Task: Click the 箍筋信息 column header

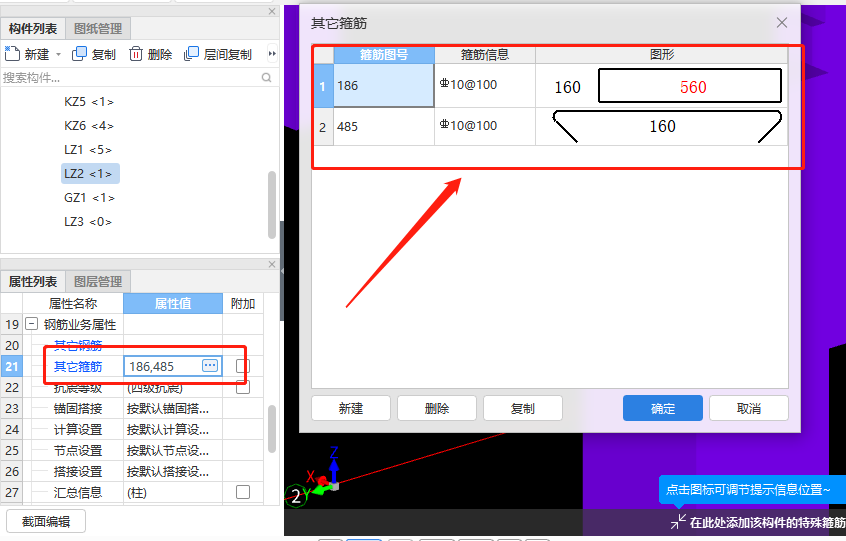Action: coord(485,54)
